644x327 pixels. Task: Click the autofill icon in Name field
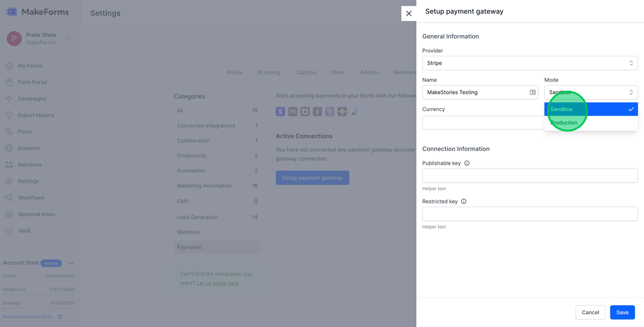pos(532,92)
